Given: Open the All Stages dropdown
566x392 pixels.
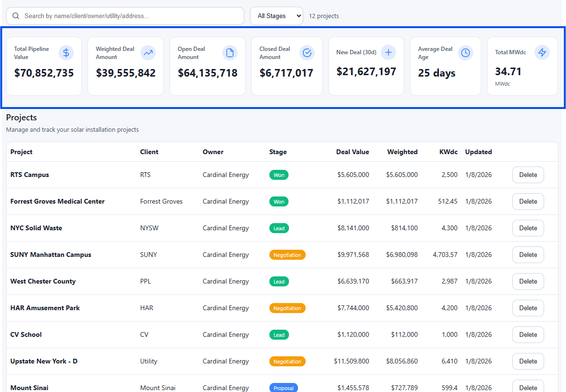Looking at the screenshot, I should 277,16.
